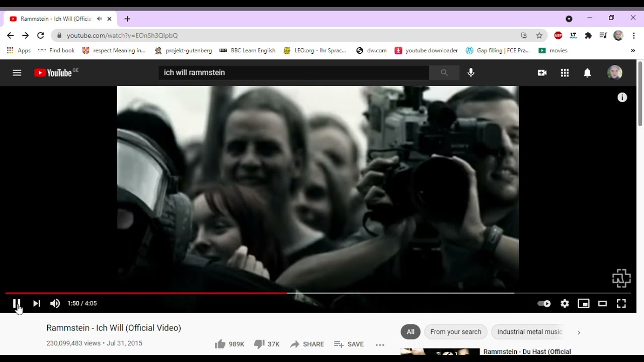The width and height of the screenshot is (644, 362).
Task: Go forward in browser
Action: (x=26, y=35)
